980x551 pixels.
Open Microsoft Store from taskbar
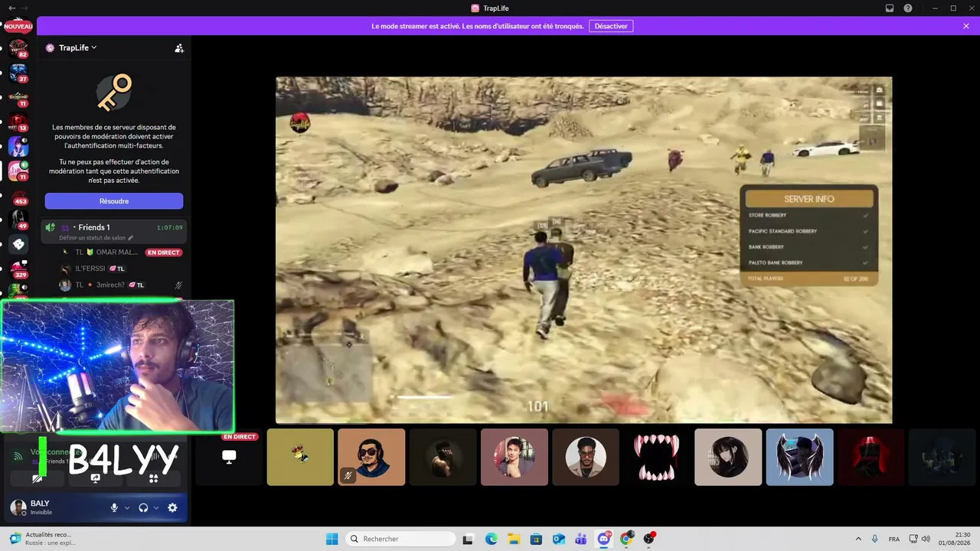click(536, 539)
